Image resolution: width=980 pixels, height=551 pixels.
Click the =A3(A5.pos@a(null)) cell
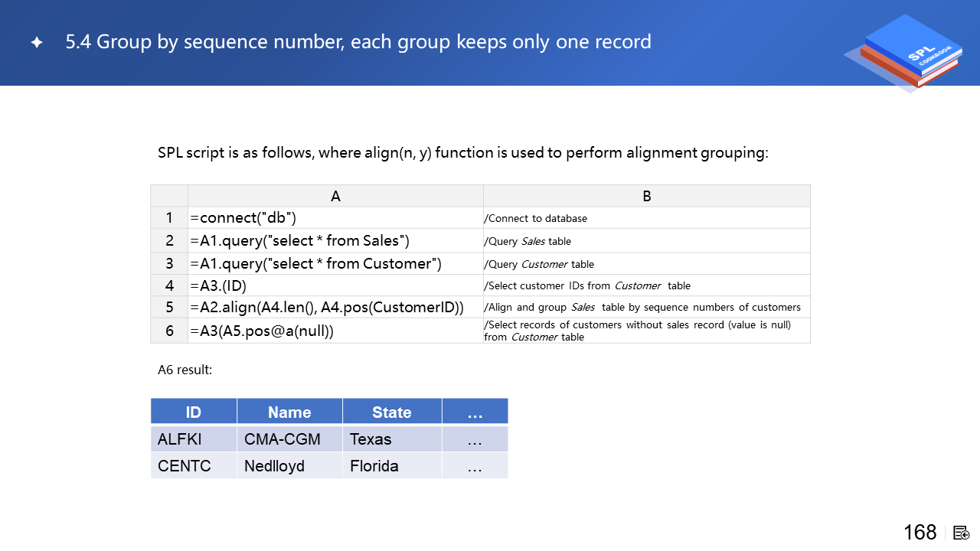click(335, 331)
